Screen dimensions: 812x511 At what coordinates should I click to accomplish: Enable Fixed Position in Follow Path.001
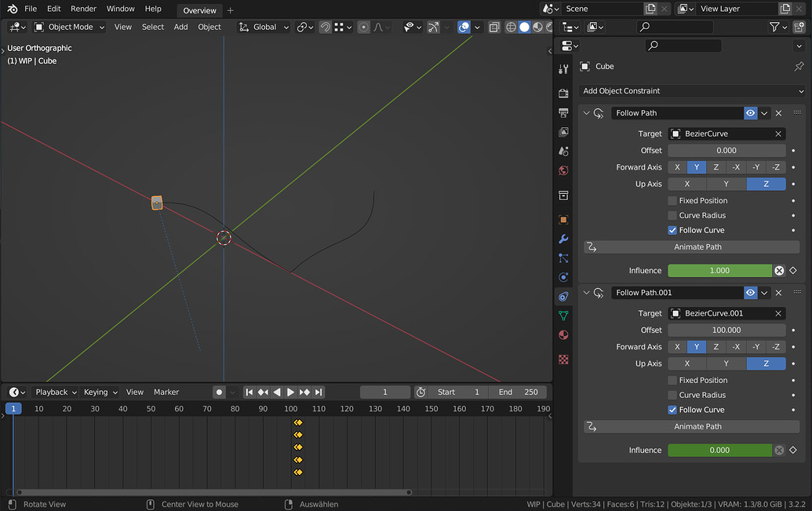672,381
